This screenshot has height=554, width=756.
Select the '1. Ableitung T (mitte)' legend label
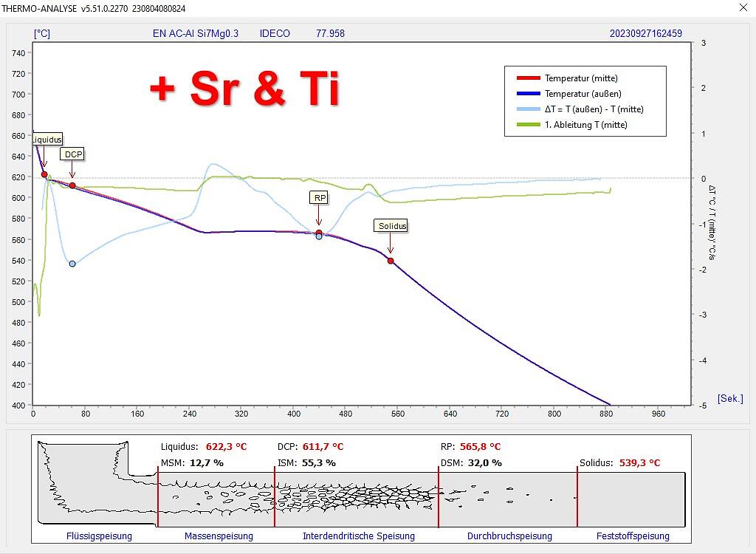(585, 125)
